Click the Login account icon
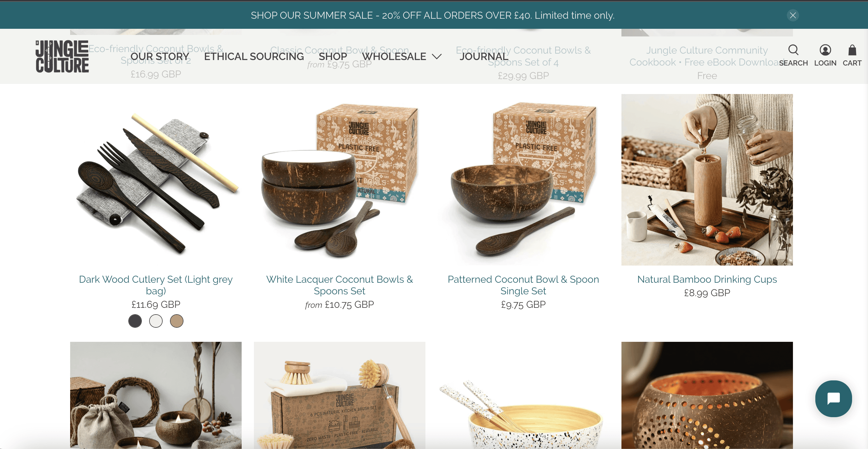This screenshot has height=449, width=868. (x=825, y=50)
